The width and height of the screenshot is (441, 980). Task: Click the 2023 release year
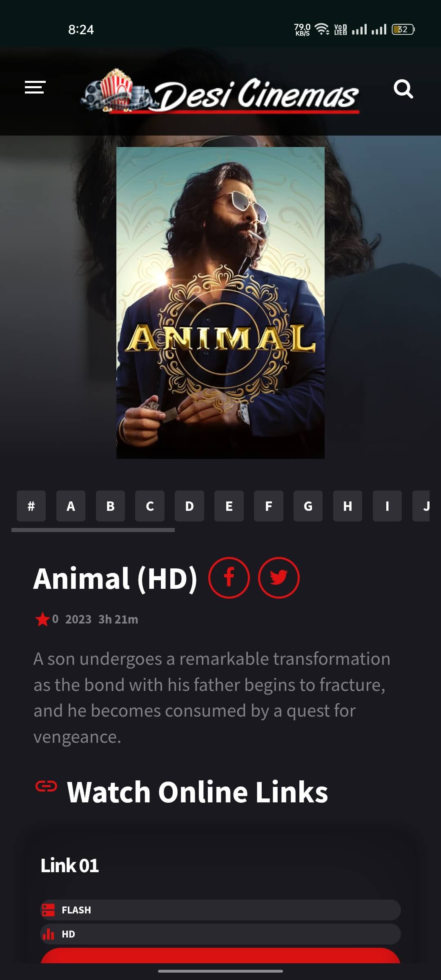pyautogui.click(x=78, y=619)
